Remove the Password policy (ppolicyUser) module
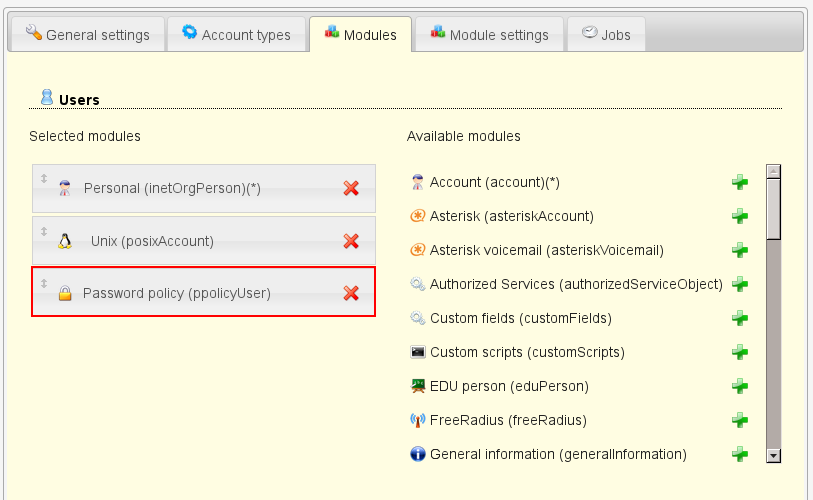The width and height of the screenshot is (813, 500). (351, 293)
